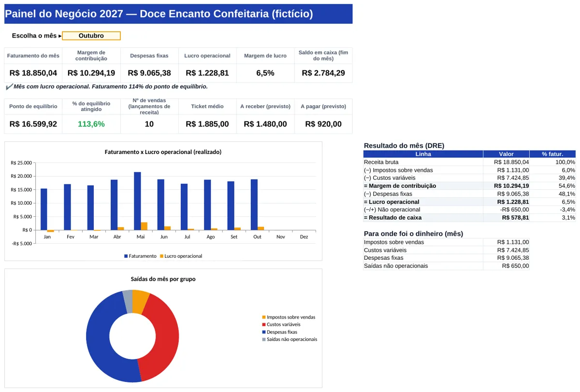Image resolution: width=580 pixels, height=392 pixels.
Task: Click the checkmark icon beside the status message
Action: 9,87
